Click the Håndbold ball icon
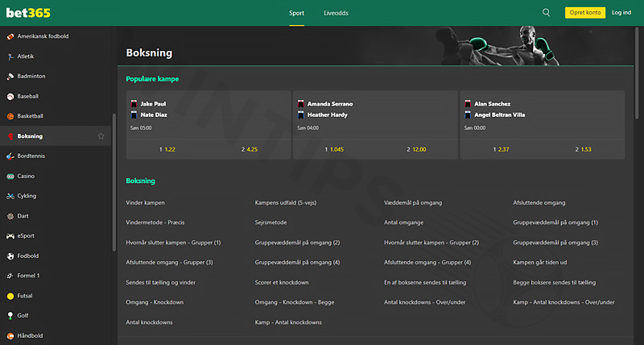 pos(10,335)
